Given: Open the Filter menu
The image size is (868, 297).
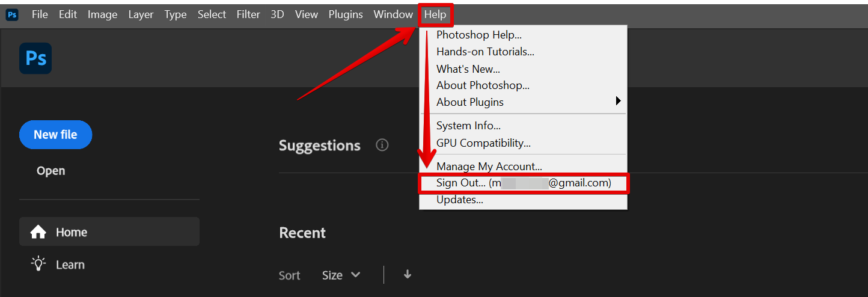Looking at the screenshot, I should 248,14.
